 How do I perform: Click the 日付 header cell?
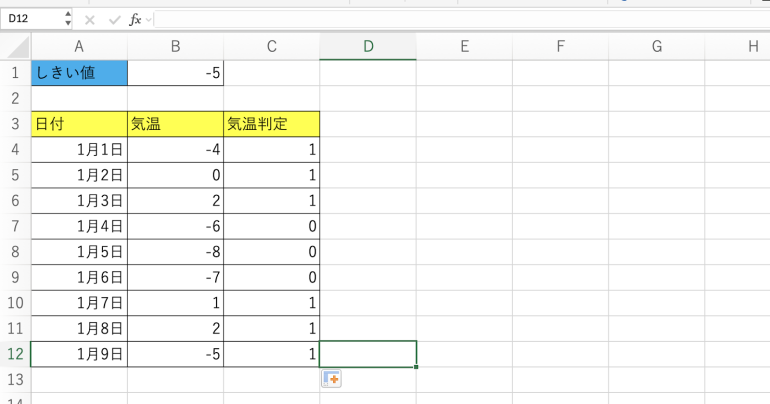click(x=79, y=124)
